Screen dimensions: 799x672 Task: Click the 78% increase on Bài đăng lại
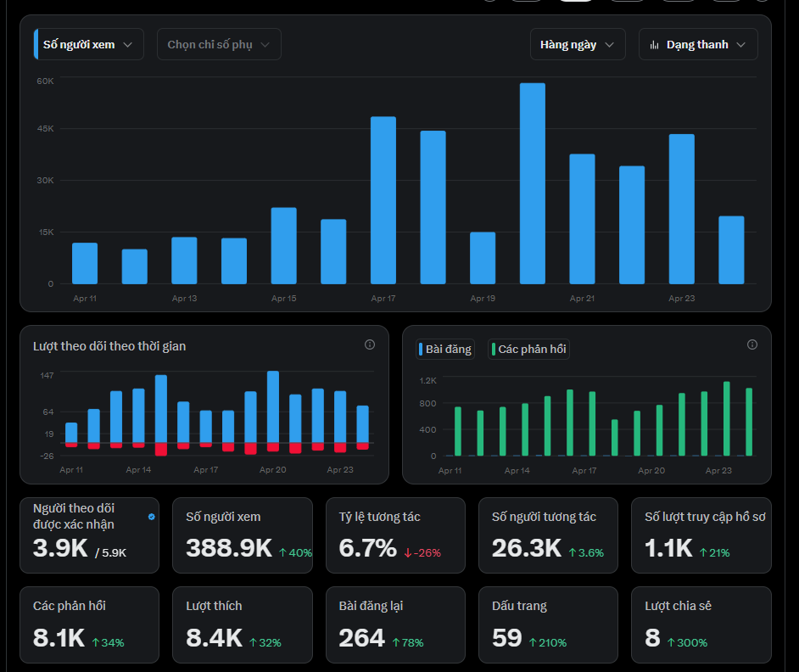tap(408, 643)
